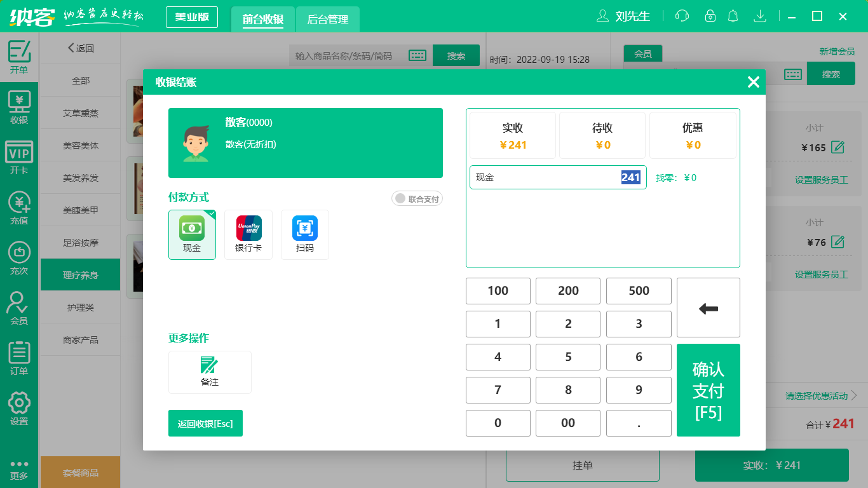The image size is (868, 488).
Task: Toggle the 联合支付 switch
Action: click(x=417, y=198)
